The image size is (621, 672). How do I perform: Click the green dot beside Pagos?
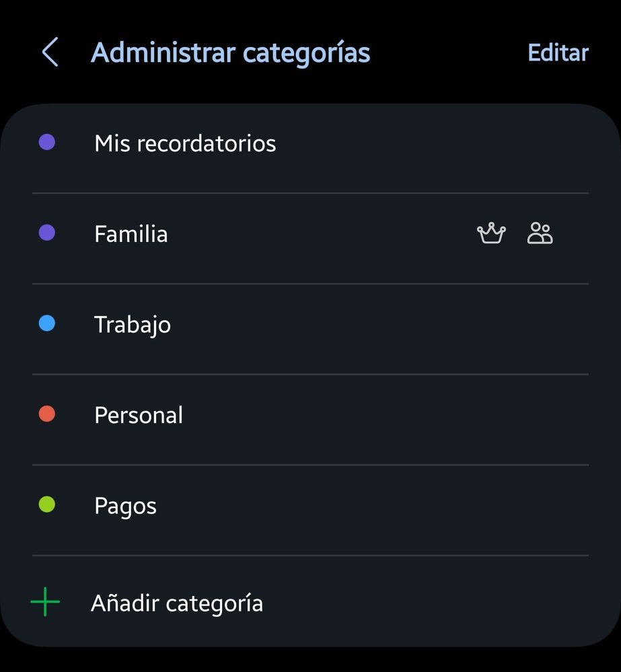(46, 505)
